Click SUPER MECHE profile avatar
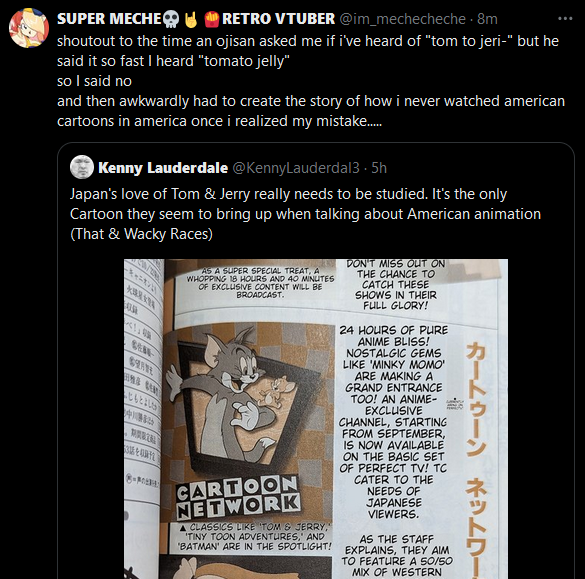 [x=29, y=28]
